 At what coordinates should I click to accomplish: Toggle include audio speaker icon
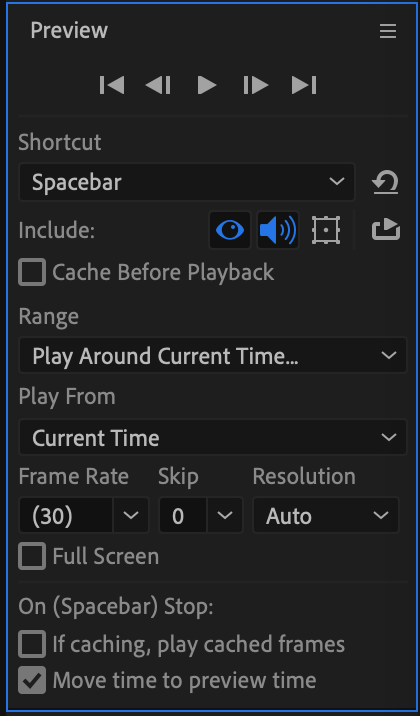tap(278, 230)
